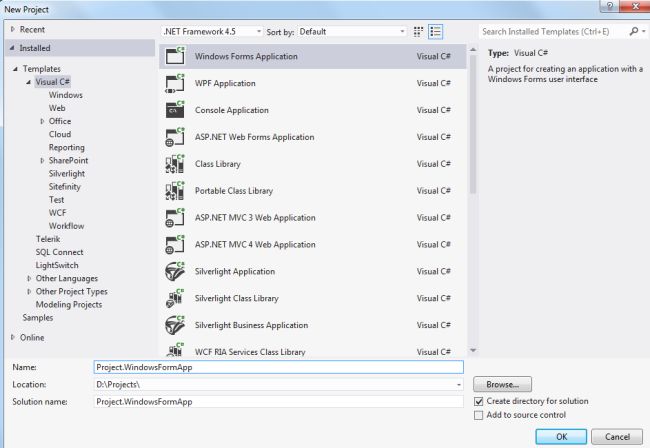
Task: Enable Add to source control checkbox
Action: (x=478, y=415)
